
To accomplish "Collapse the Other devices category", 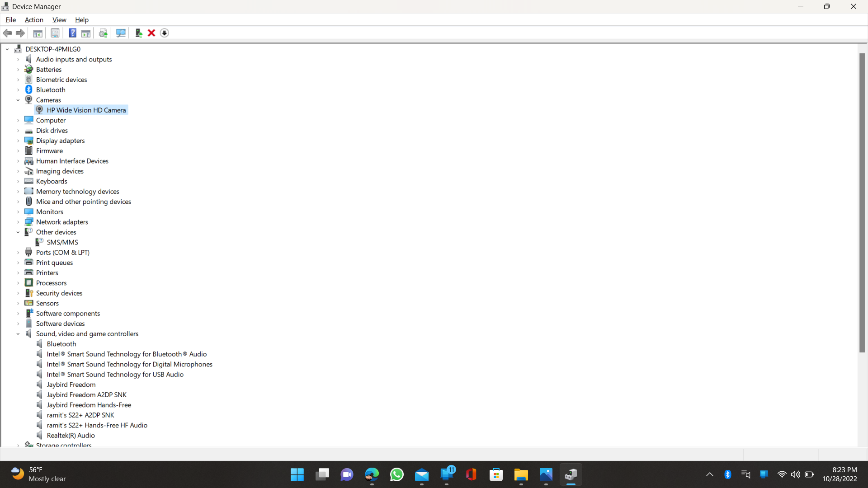I will click(x=18, y=232).
